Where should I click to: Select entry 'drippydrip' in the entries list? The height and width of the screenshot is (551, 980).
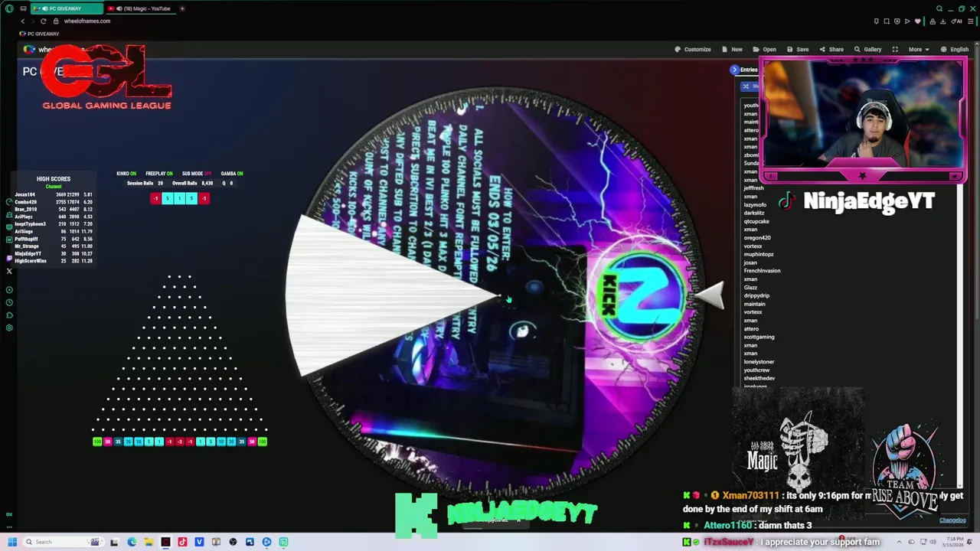click(x=756, y=295)
